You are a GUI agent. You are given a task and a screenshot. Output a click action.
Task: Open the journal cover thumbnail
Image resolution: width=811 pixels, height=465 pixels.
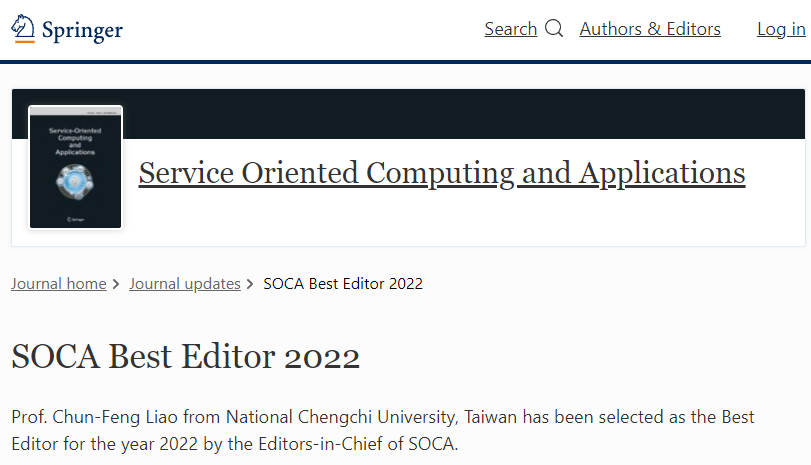76,167
